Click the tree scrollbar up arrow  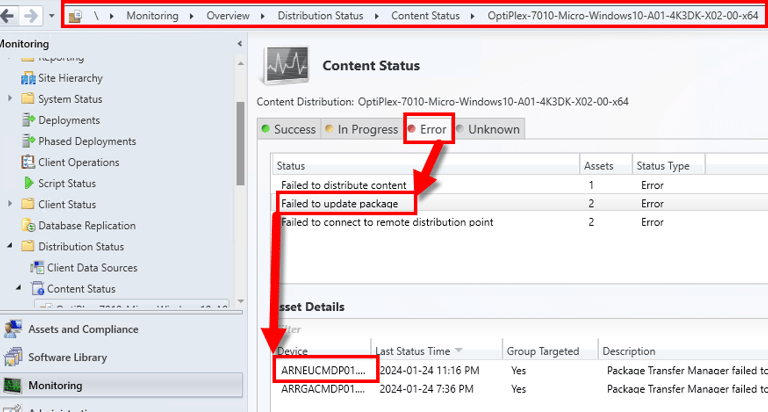coord(240,63)
